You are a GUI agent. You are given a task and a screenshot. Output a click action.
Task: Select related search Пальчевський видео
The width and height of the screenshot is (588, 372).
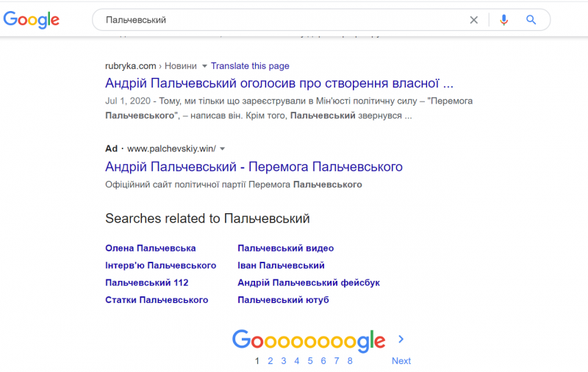tap(285, 248)
